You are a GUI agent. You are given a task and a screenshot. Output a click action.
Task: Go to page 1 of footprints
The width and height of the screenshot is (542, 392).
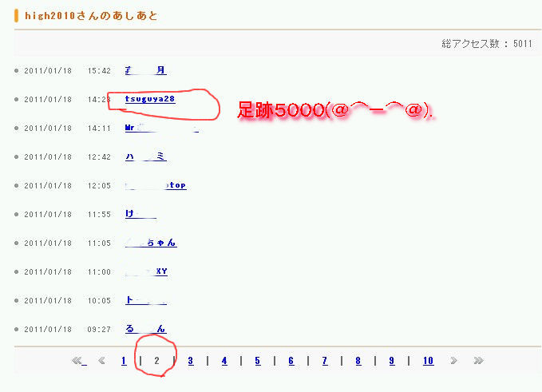pos(124,361)
